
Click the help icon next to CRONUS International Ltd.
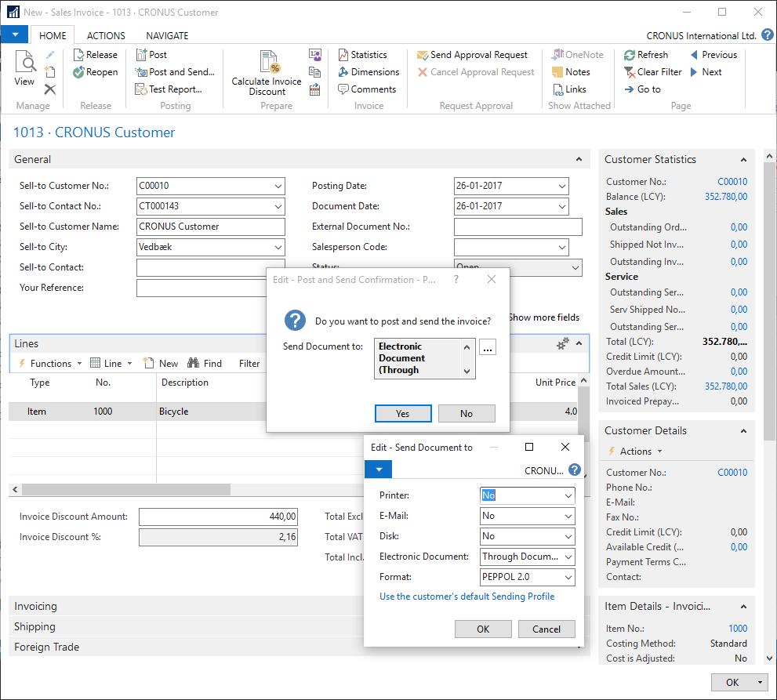767,34
